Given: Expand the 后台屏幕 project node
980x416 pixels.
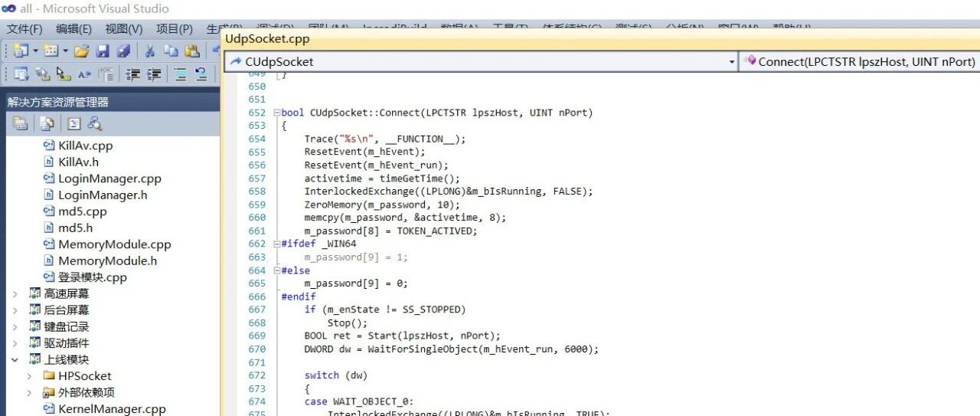Looking at the screenshot, I should 15,310.
